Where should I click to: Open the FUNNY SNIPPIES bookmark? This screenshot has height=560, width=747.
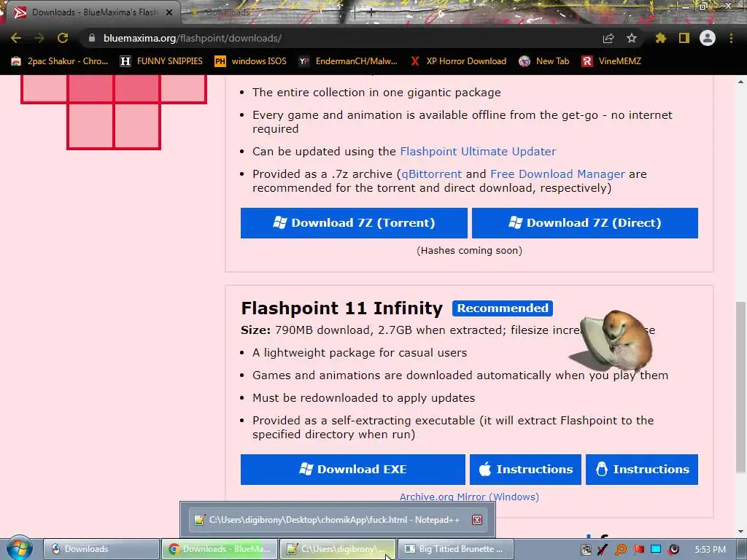[161, 61]
